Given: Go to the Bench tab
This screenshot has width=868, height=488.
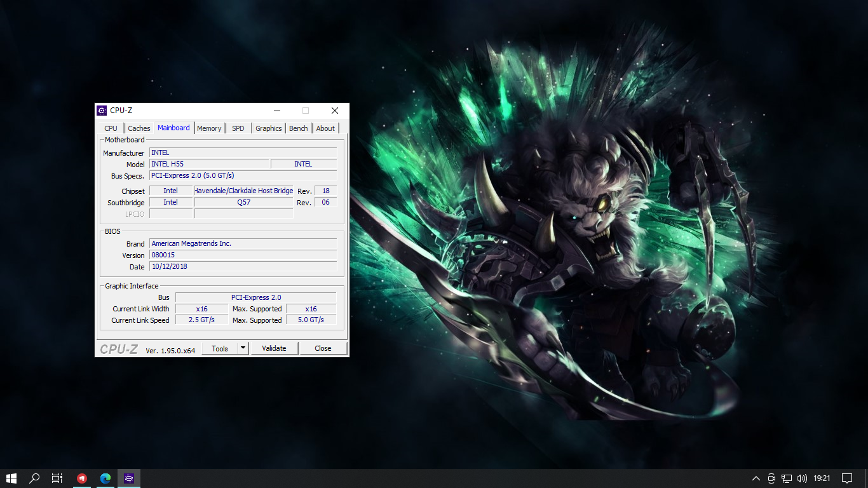Looking at the screenshot, I should [298, 128].
